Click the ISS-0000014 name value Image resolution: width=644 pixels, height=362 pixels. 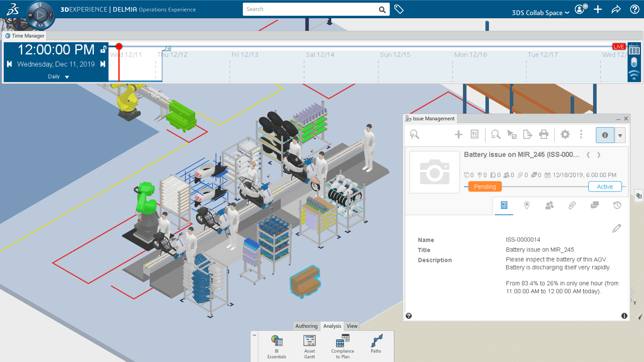(523, 240)
